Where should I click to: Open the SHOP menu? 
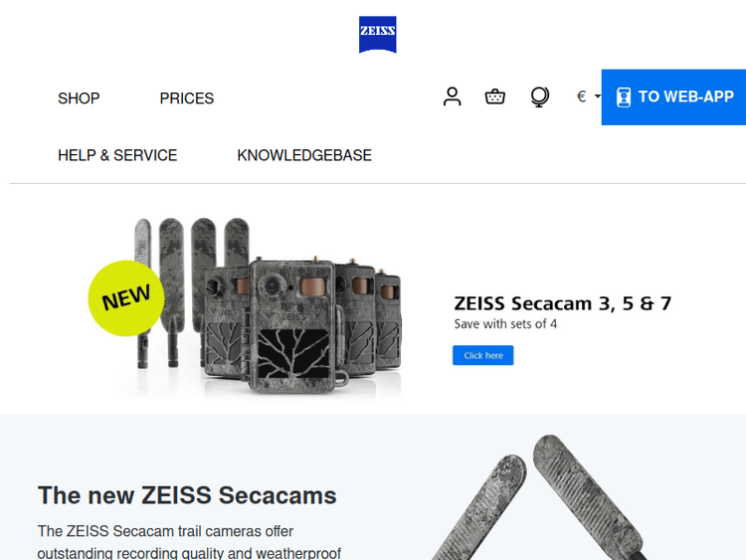(x=79, y=98)
